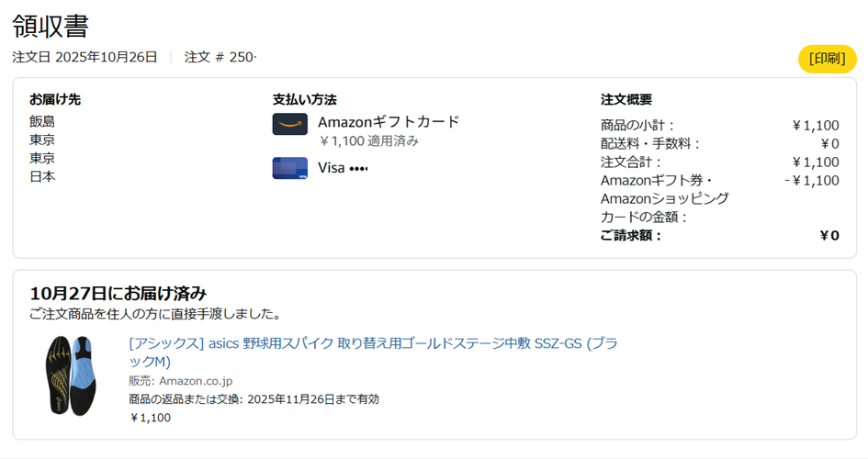
Task: Click the yellow 印刷 print button
Action: click(x=827, y=59)
